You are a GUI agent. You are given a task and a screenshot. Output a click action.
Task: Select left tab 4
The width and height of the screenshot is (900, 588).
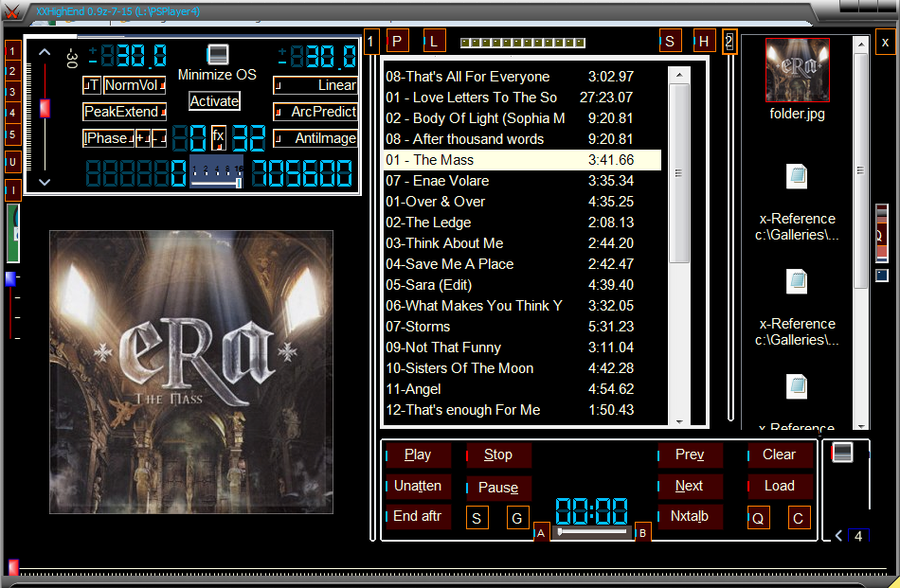12,113
